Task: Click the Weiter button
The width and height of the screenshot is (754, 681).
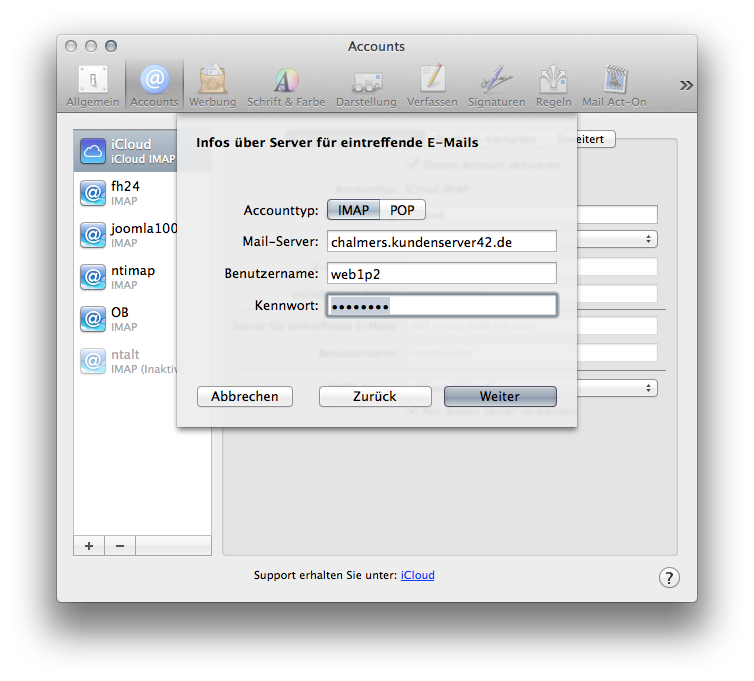Action: coord(500,396)
